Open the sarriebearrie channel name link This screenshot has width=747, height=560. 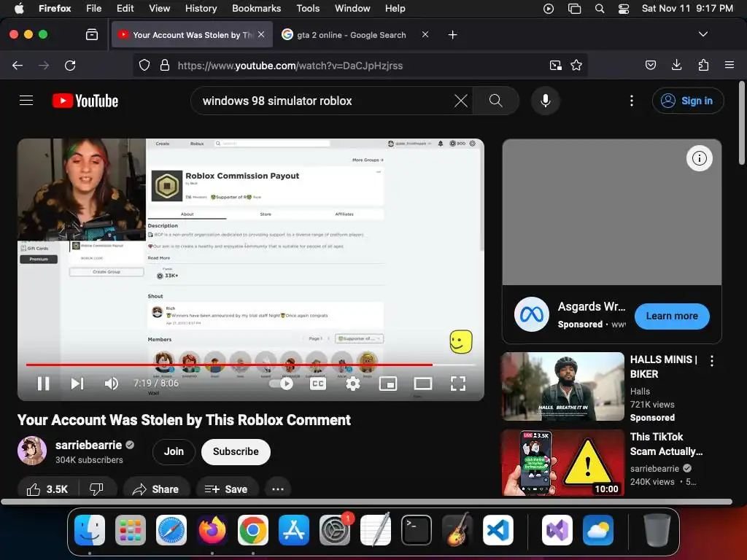[88, 445]
